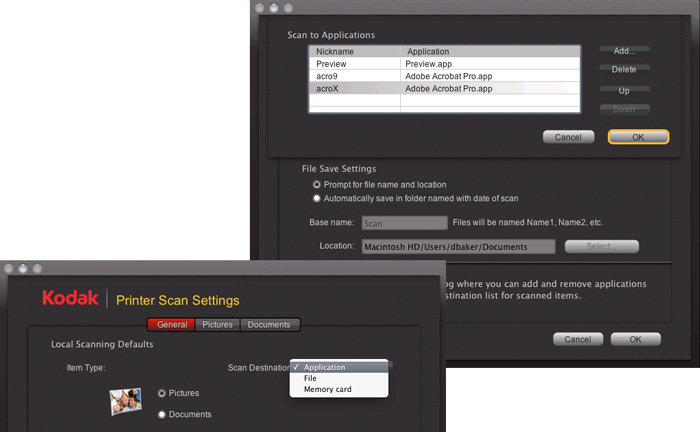Screen dimensions: 700x432
Task: Click the Kodak logo
Action: click(x=71, y=298)
